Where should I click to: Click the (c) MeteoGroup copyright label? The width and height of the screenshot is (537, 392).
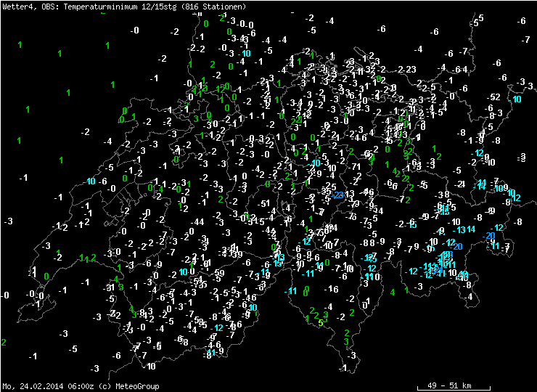(128, 386)
